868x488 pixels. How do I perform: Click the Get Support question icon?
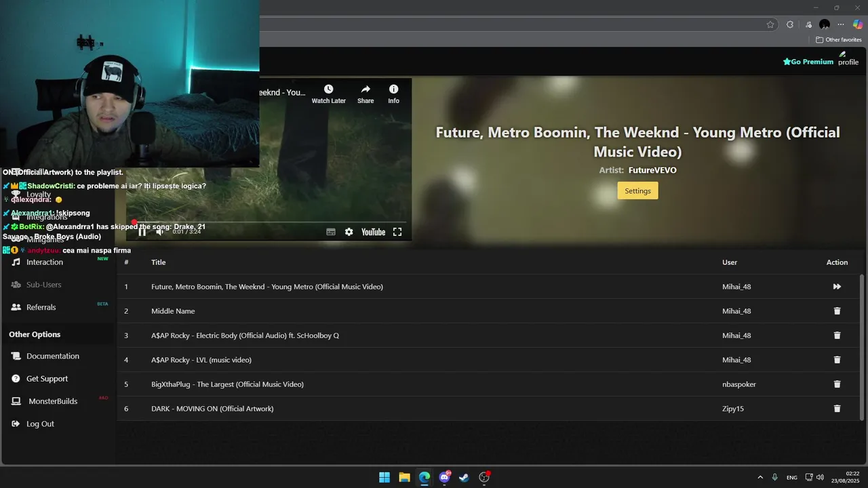tap(16, 379)
